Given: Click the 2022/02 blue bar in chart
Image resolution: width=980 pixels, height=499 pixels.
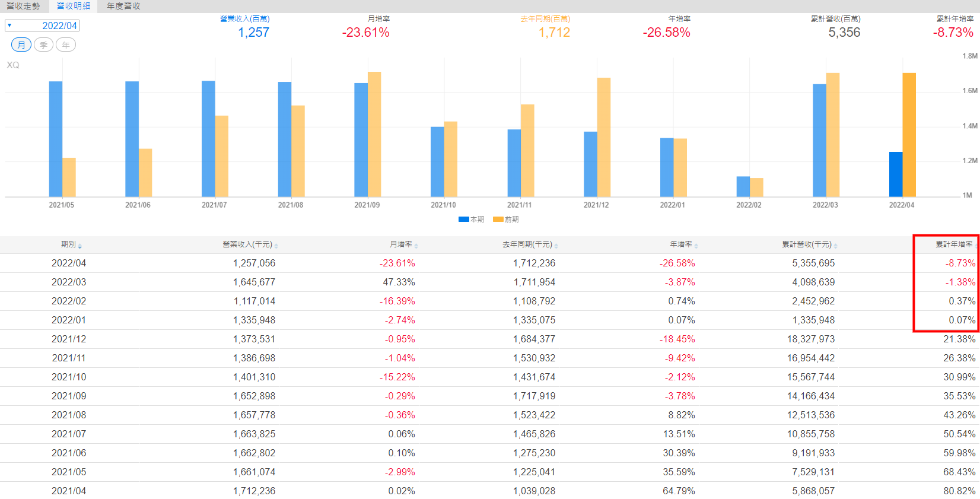Looking at the screenshot, I should [x=743, y=186].
